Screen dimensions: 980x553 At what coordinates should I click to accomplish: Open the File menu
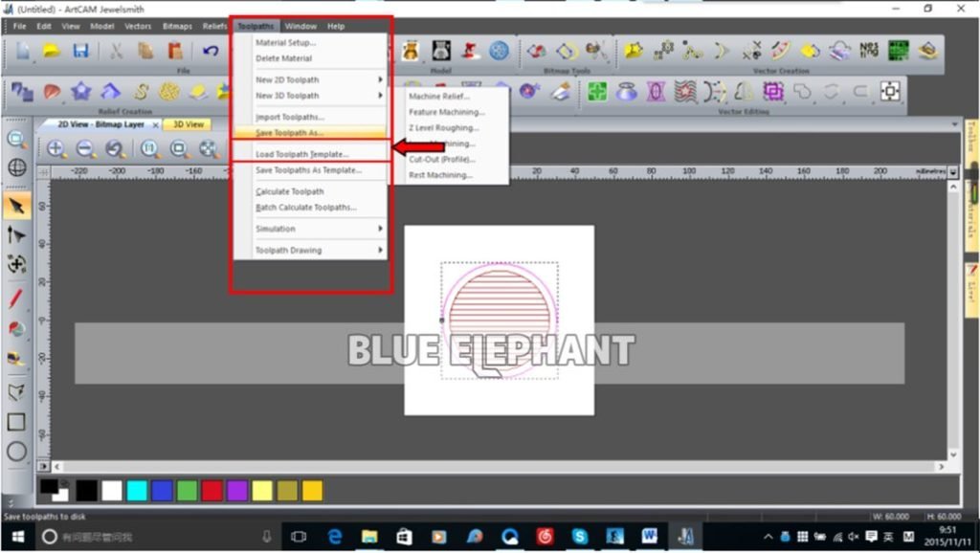(x=19, y=26)
